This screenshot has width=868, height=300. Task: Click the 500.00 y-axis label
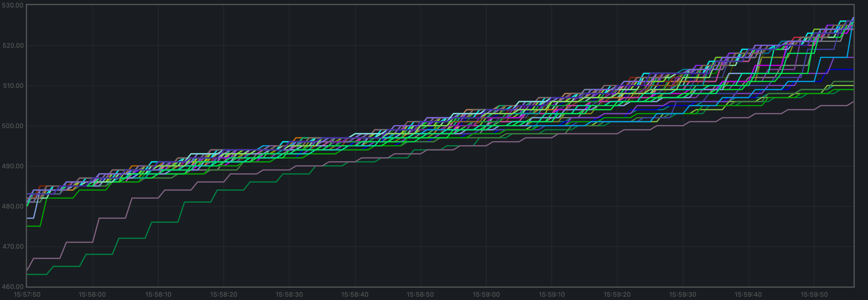click(13, 126)
